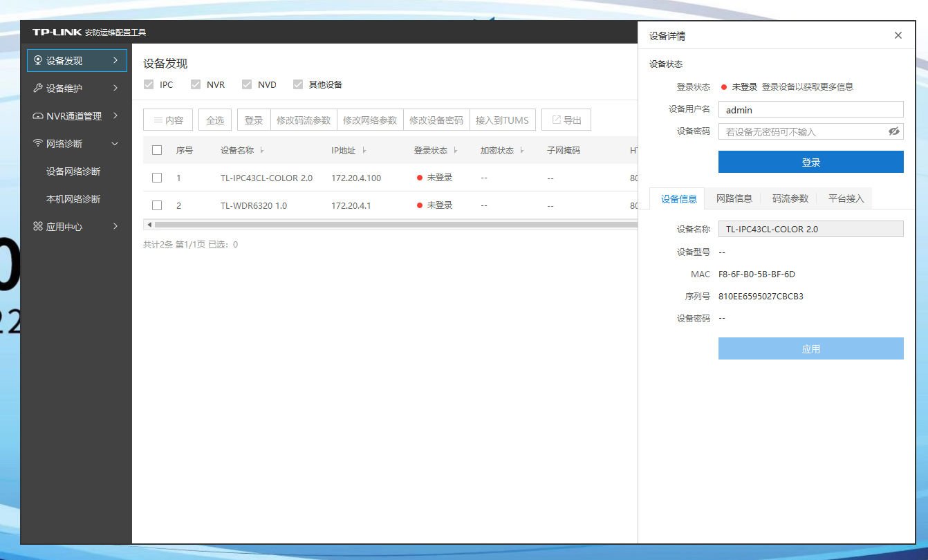
Task: Click the 导出 button
Action: click(x=566, y=120)
